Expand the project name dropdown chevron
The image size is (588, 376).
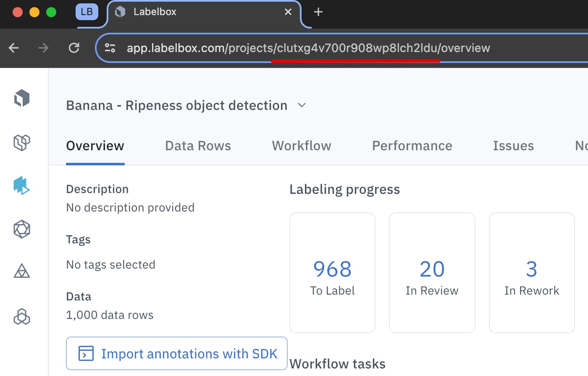(302, 105)
